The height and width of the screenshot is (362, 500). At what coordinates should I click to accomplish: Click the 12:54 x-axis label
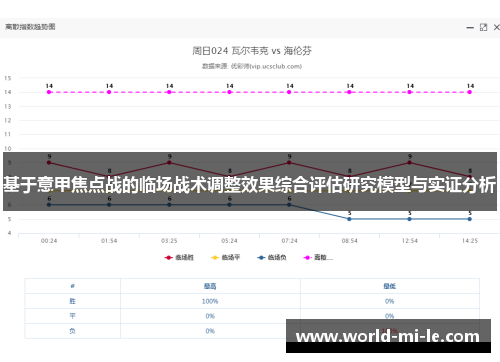coord(410,241)
